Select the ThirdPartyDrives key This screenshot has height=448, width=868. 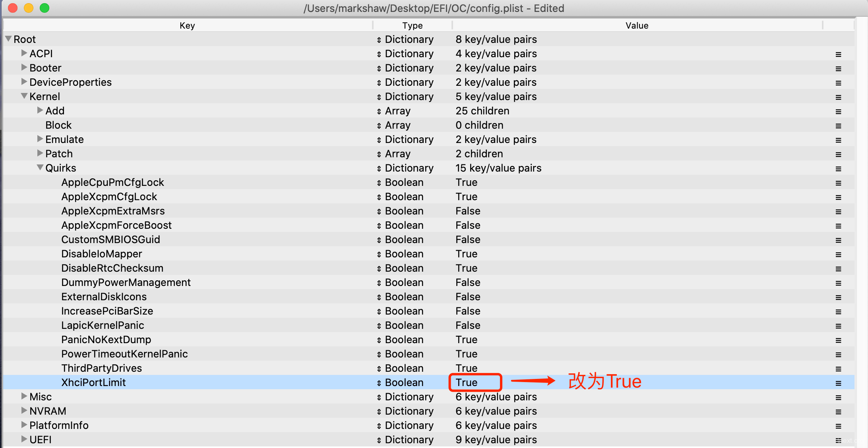101,368
